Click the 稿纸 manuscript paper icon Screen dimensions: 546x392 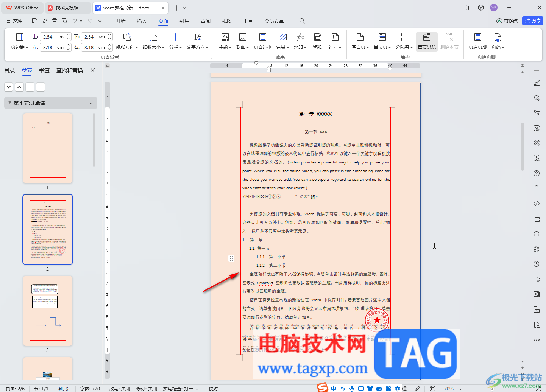point(317,41)
